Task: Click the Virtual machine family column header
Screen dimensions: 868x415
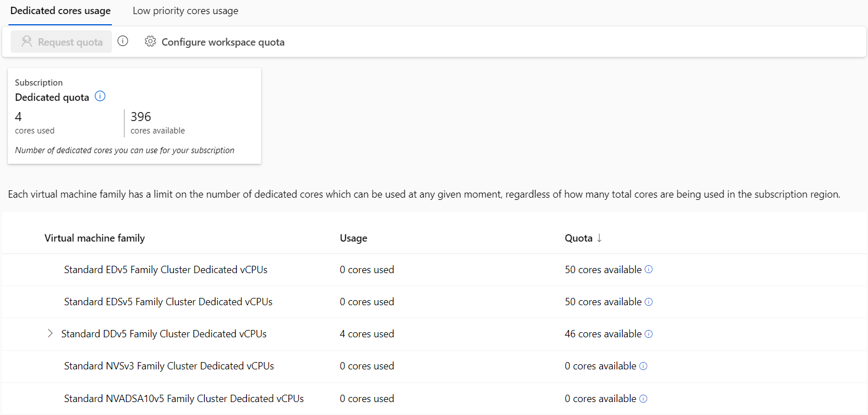Action: click(95, 238)
